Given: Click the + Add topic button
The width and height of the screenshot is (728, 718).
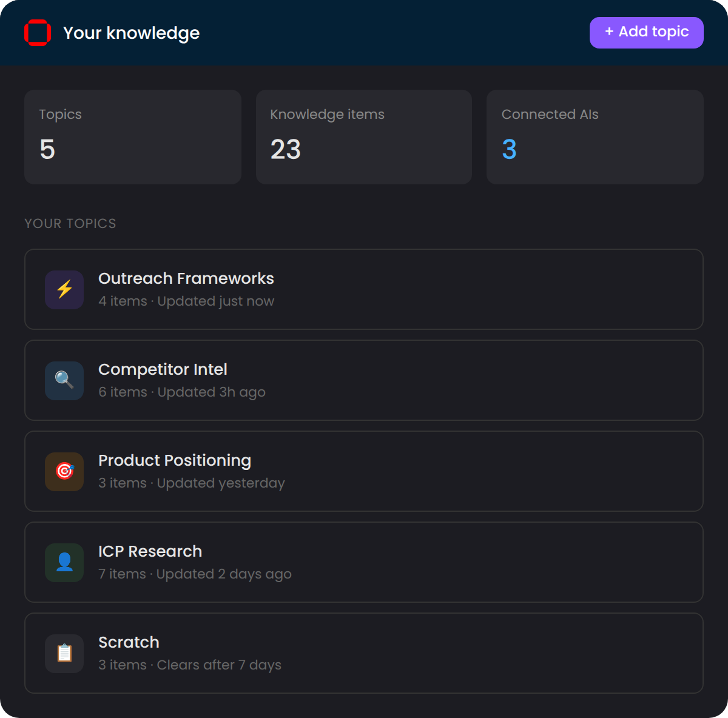Looking at the screenshot, I should pyautogui.click(x=646, y=32).
